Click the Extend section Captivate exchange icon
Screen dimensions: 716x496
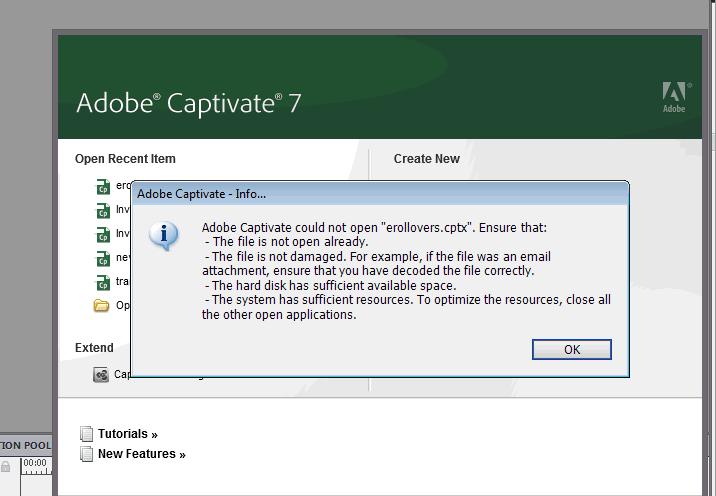coord(101,375)
